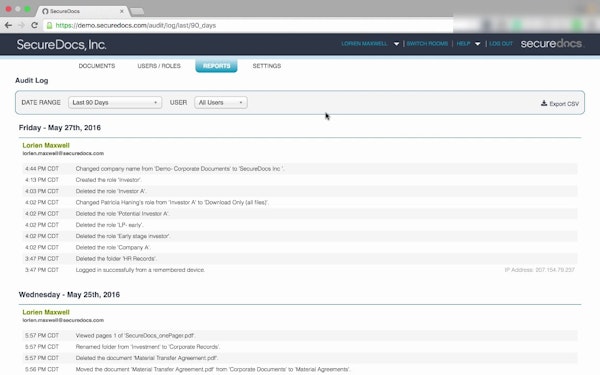Expand the Help menu arrow
This screenshot has height=375, width=600.
[478, 44]
